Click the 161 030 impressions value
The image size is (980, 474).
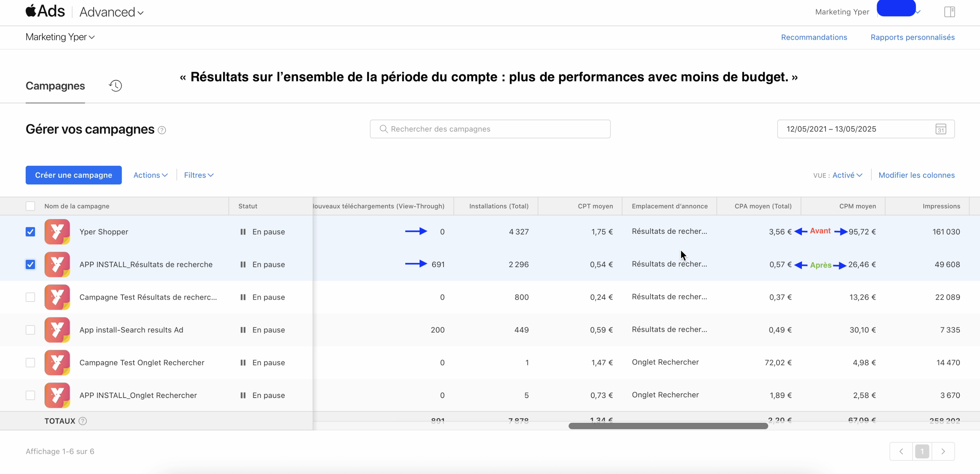point(946,232)
